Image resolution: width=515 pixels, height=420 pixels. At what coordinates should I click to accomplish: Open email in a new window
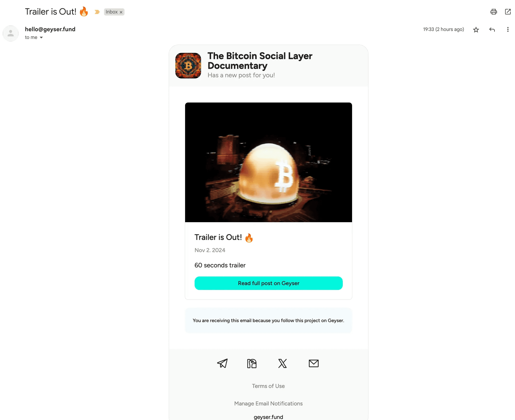click(x=508, y=12)
